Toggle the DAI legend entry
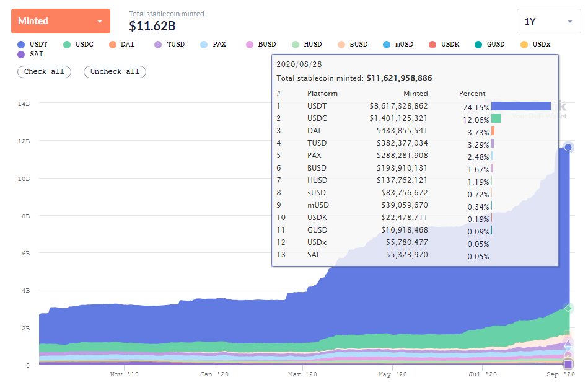Screen dimensions: 588x390 [x=122, y=44]
